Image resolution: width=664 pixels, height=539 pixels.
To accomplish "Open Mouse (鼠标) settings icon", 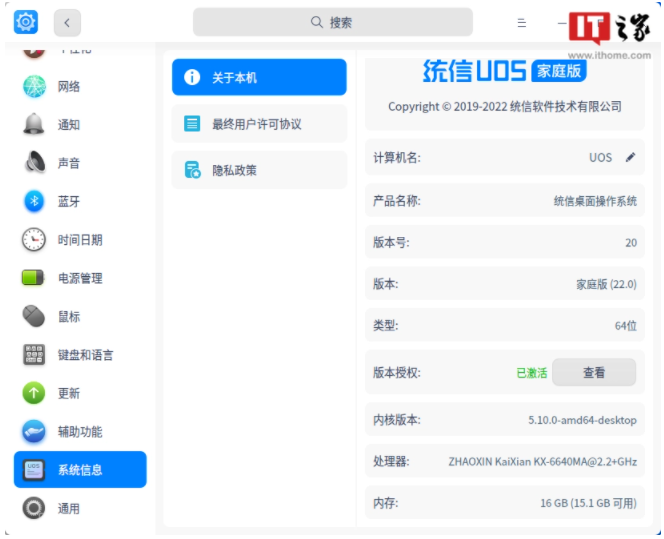I will click(34, 317).
